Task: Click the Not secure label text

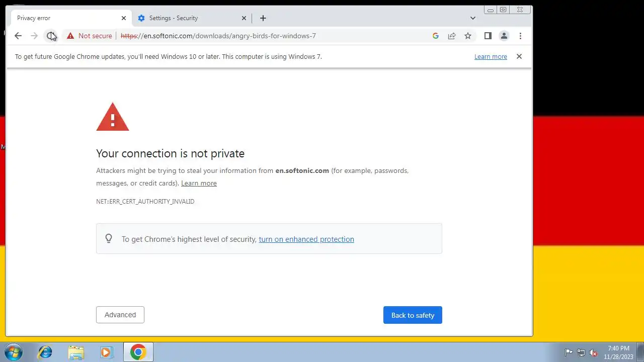Action: (x=95, y=36)
